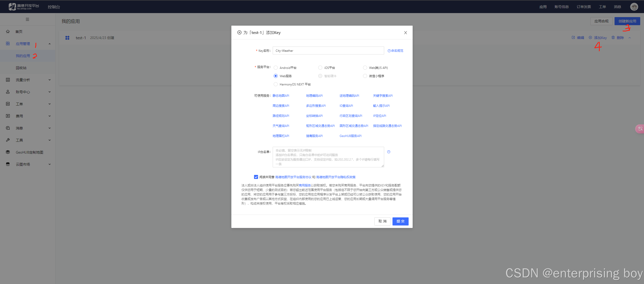Click the sidebar hamburger collapse icon
This screenshot has width=644, height=284.
(27, 19)
